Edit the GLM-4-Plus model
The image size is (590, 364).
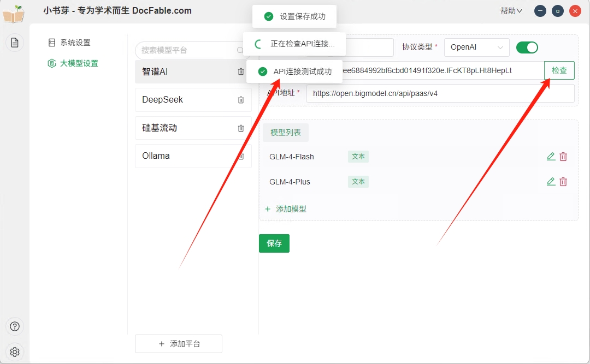551,182
